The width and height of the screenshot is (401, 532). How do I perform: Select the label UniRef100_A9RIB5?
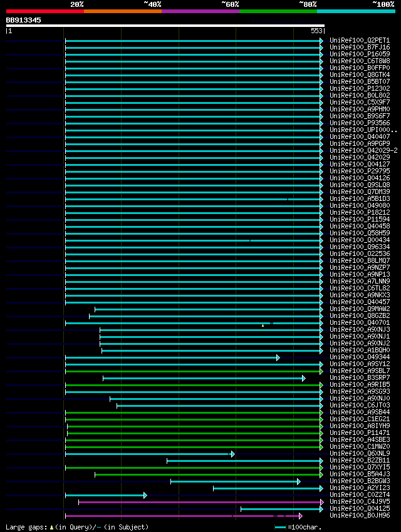(360, 384)
